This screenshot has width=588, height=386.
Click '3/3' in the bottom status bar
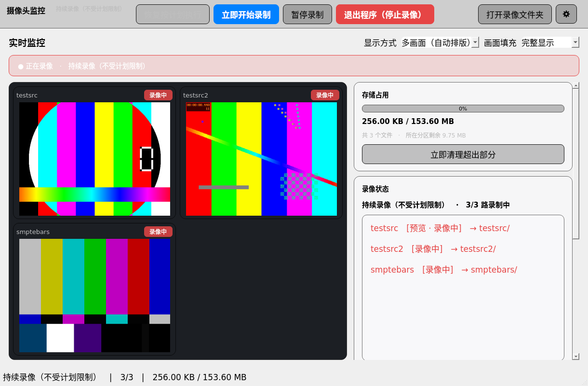coord(127,377)
